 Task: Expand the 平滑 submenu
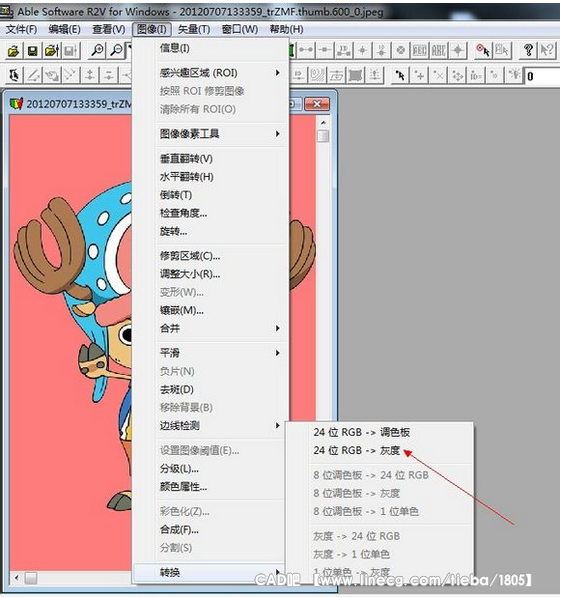220,353
